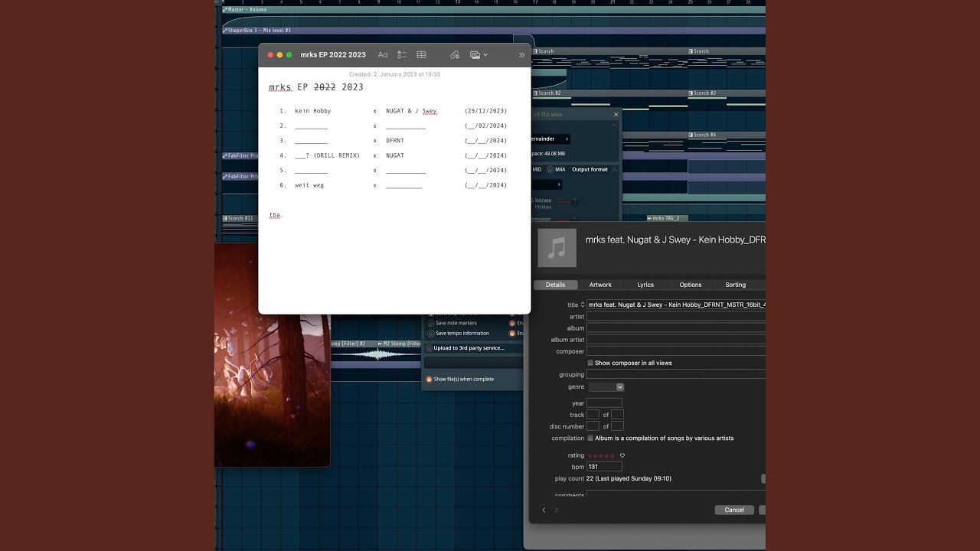Toggle Save note markers option
Screen dimensions: 980x551
(x=431, y=323)
